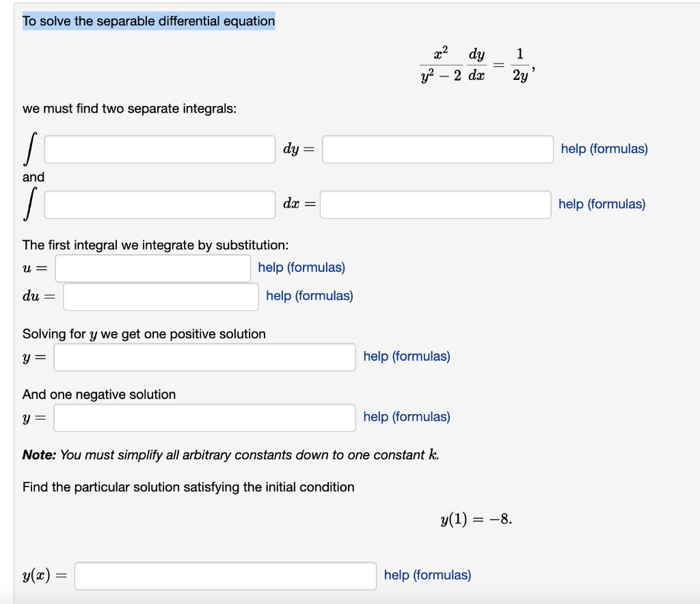Click the y(x) = answer field

click(226, 575)
